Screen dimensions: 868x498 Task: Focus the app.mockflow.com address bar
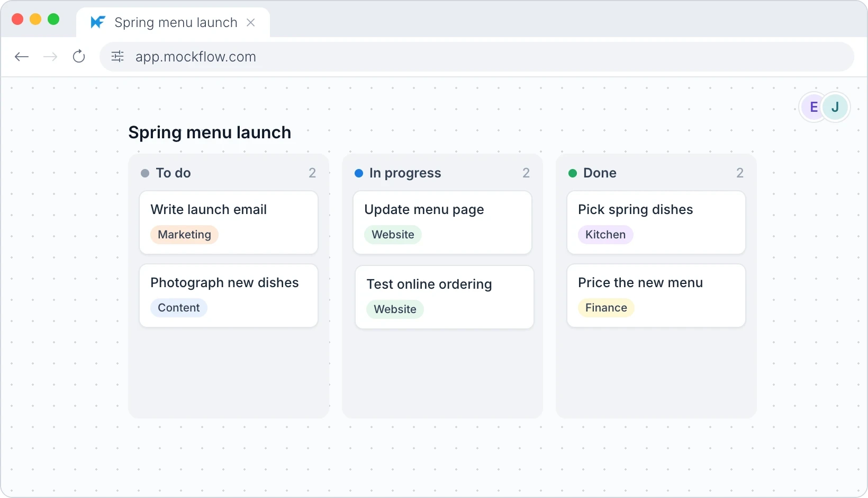point(476,57)
